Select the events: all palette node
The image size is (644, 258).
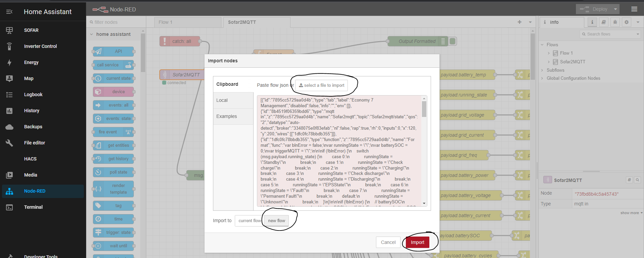[x=113, y=105]
